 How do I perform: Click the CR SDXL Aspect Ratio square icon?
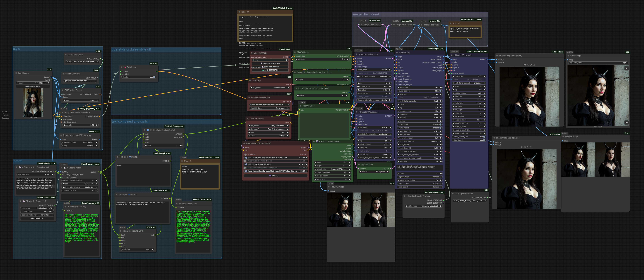(317, 141)
